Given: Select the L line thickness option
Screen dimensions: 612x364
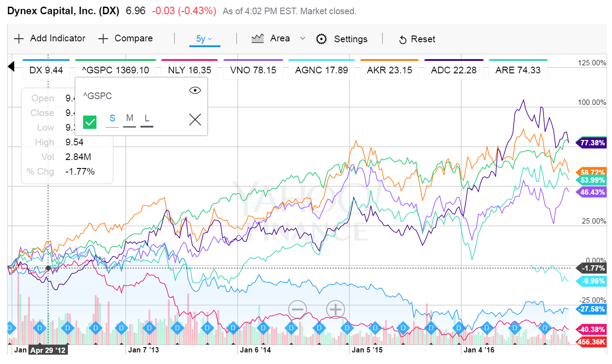Looking at the screenshot, I should pos(147,119).
